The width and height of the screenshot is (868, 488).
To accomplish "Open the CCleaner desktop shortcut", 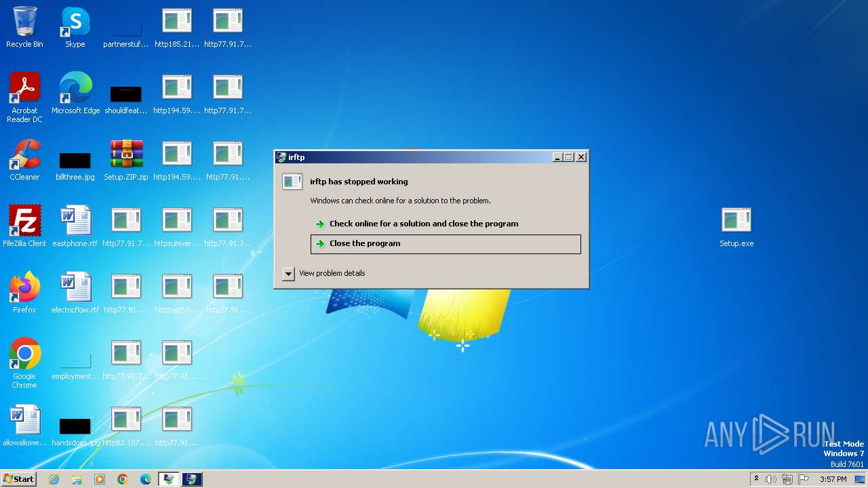I will 24,160.
